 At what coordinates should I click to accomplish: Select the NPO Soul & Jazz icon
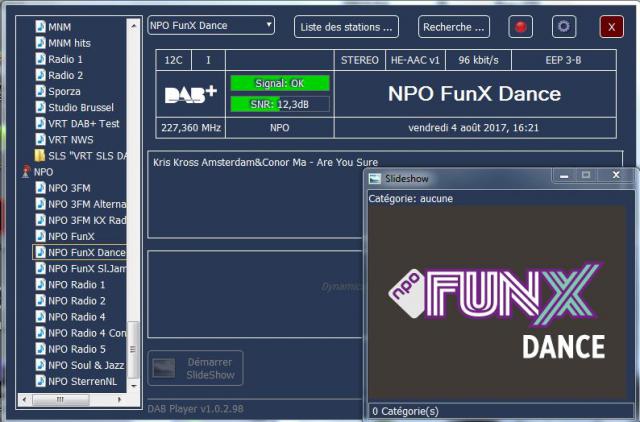click(40, 365)
